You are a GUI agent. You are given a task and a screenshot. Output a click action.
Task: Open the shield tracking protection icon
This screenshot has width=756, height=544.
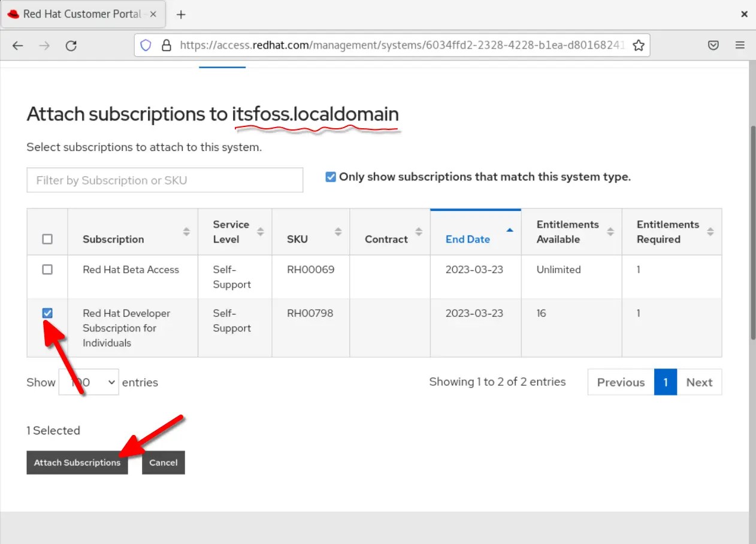pyautogui.click(x=146, y=46)
